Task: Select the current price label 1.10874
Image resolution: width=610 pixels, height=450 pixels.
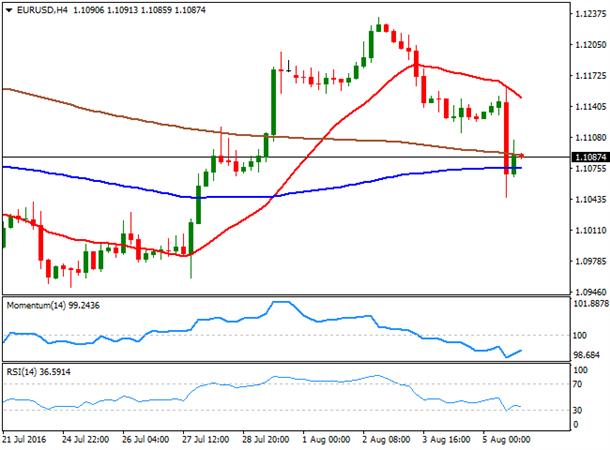Action: (590, 157)
